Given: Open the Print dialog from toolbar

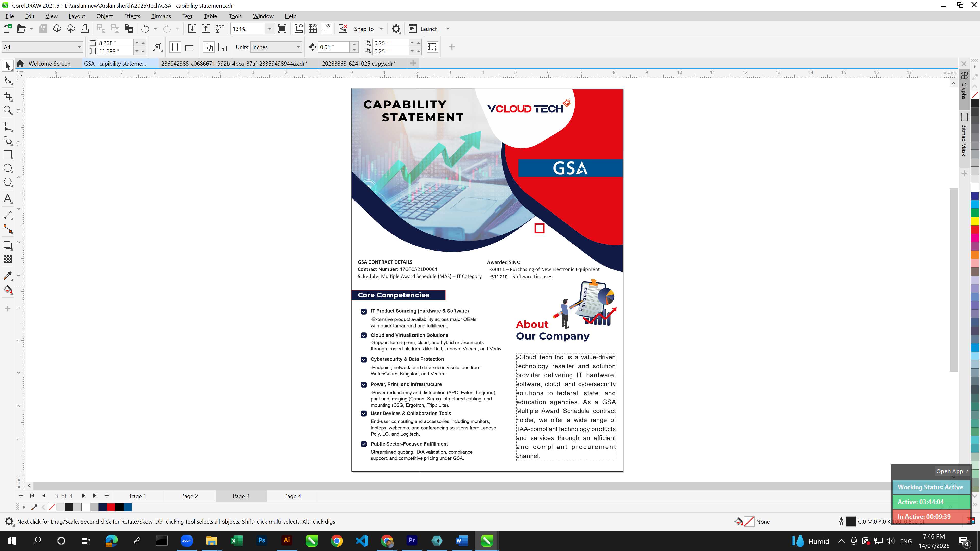Looking at the screenshot, I should click(85, 29).
